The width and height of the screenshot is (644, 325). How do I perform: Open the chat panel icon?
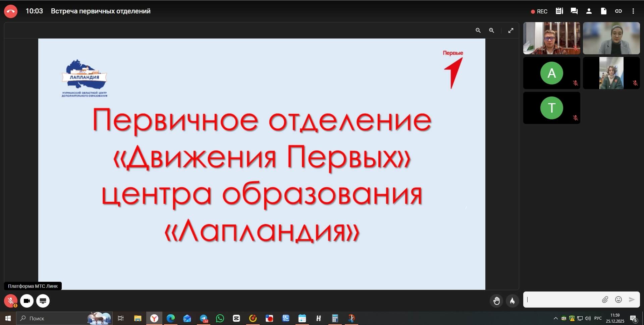[x=574, y=11]
